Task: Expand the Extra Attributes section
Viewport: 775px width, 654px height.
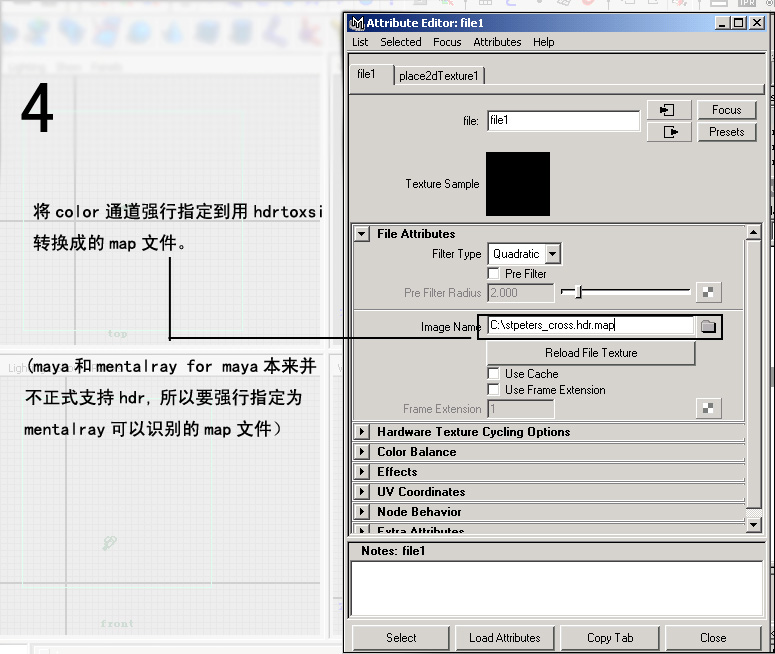Action: (x=362, y=530)
